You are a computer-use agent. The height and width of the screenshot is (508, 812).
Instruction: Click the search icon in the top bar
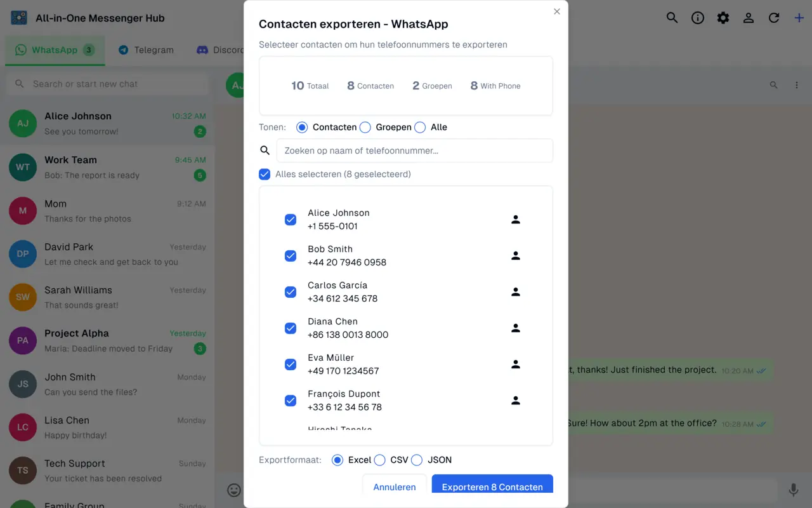[672, 18]
